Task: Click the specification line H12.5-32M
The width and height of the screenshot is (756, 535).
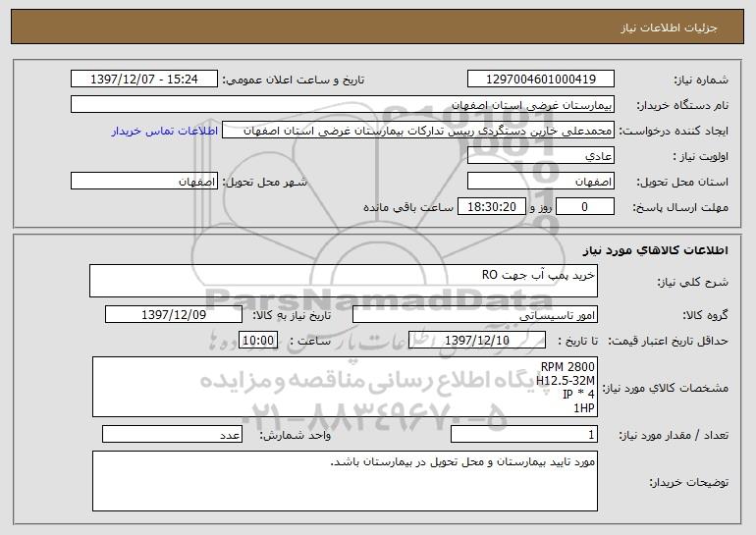Action: coord(566,380)
